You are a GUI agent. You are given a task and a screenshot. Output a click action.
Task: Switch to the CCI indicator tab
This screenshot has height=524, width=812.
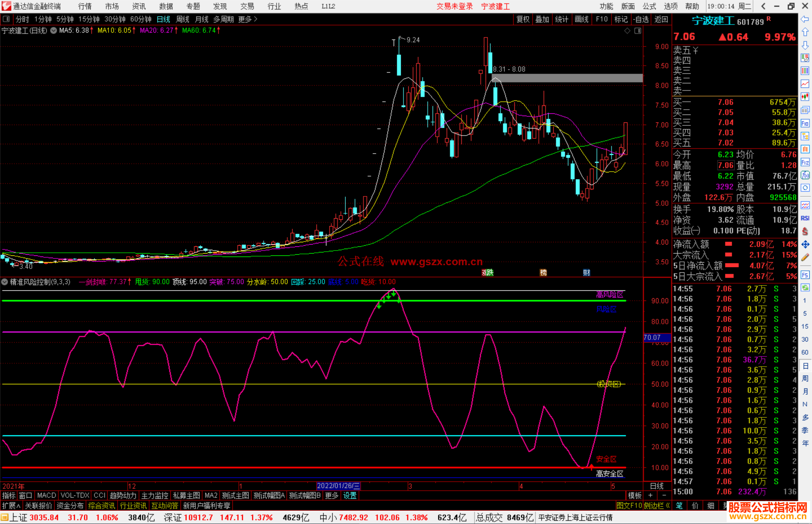100,495
